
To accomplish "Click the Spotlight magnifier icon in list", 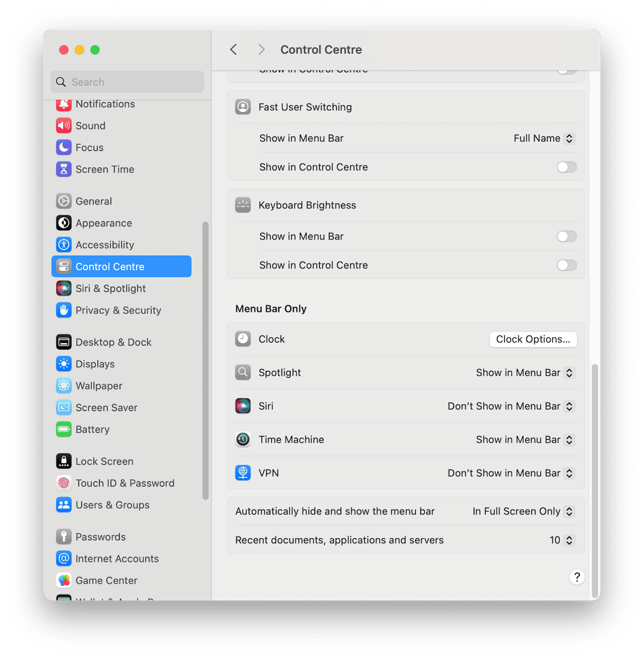I will 243,372.
